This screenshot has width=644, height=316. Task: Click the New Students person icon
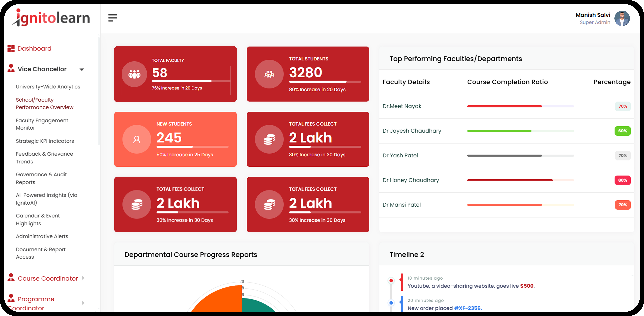pos(136,139)
